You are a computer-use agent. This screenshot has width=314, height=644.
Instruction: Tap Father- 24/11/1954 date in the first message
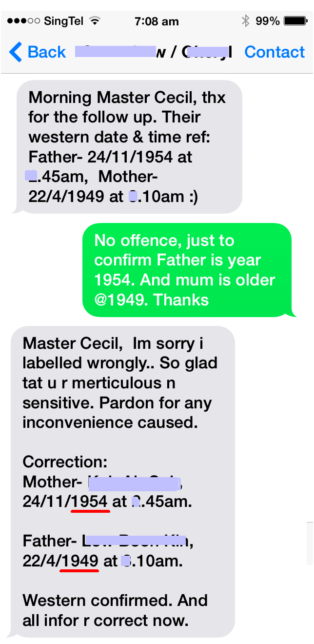click(x=110, y=157)
